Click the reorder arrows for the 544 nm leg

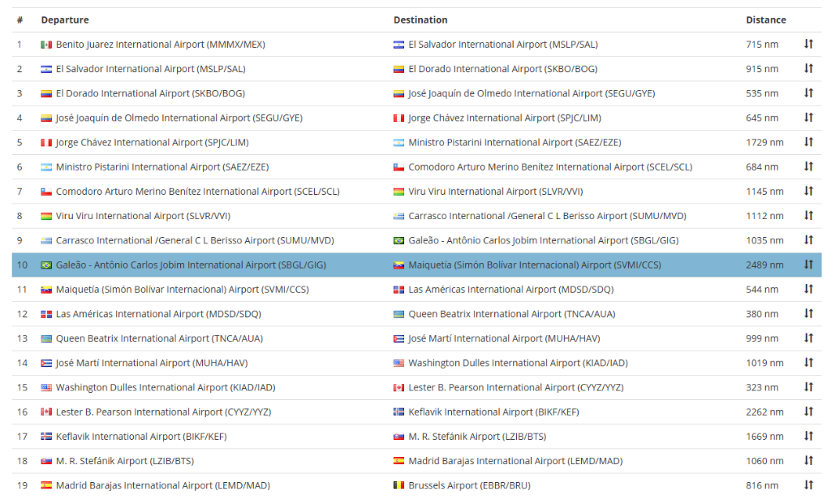click(x=808, y=289)
